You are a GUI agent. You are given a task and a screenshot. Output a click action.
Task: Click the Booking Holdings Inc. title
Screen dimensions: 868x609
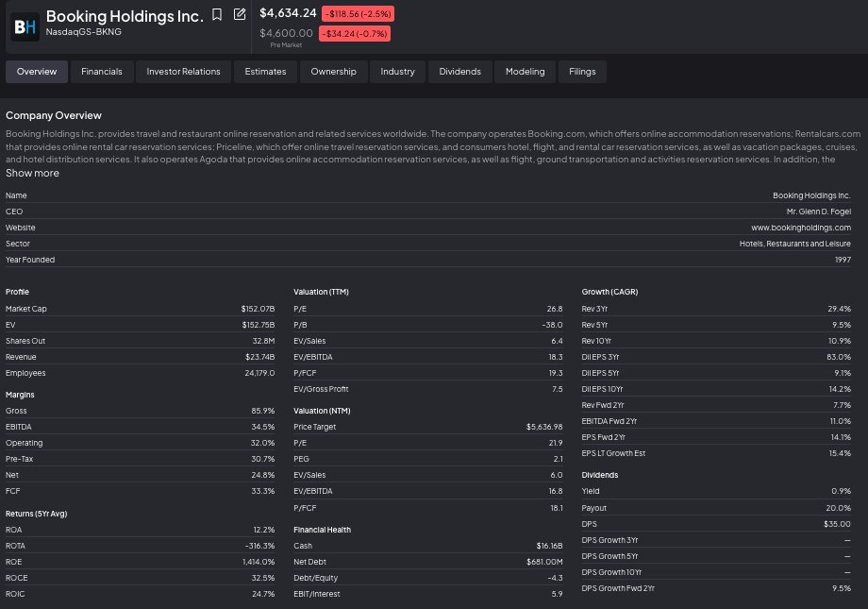(x=125, y=16)
